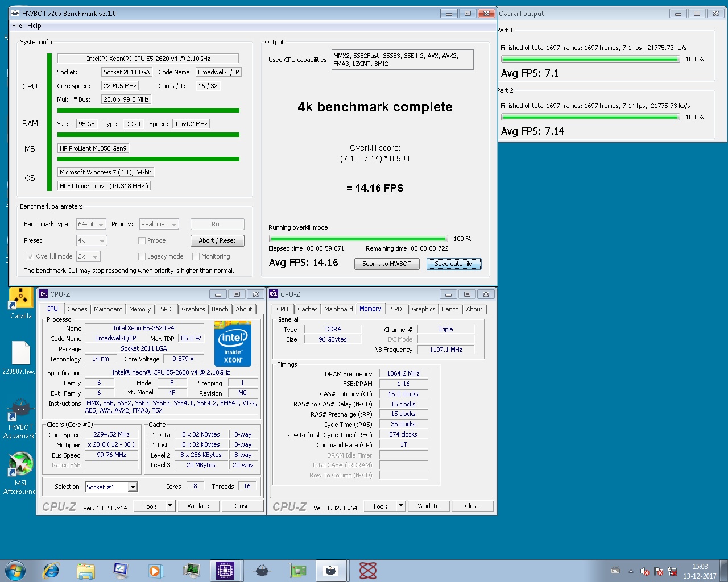Click the Part 1 overkill progress bar

point(590,59)
